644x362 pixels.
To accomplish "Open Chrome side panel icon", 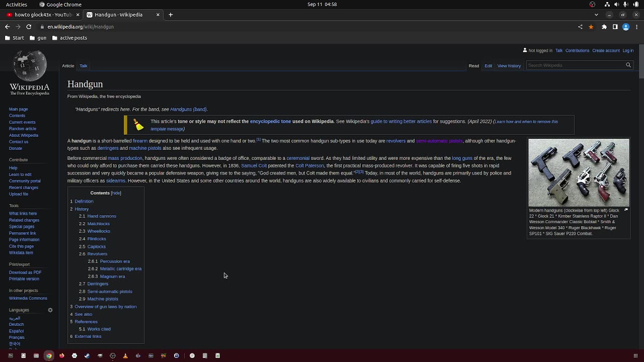I will (x=615, y=27).
